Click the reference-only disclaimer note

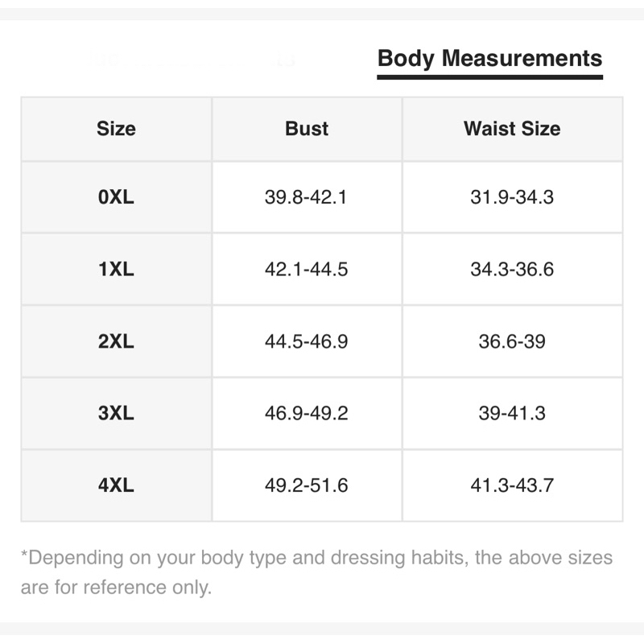pos(316,572)
